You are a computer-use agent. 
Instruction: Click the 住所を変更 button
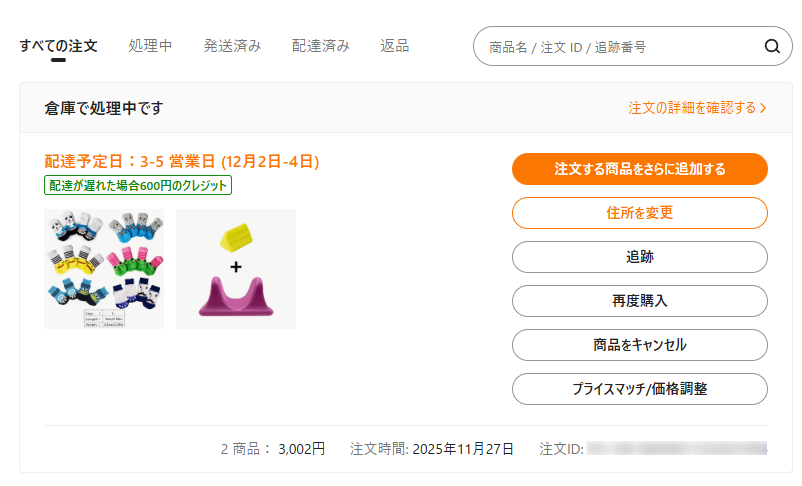(x=639, y=213)
